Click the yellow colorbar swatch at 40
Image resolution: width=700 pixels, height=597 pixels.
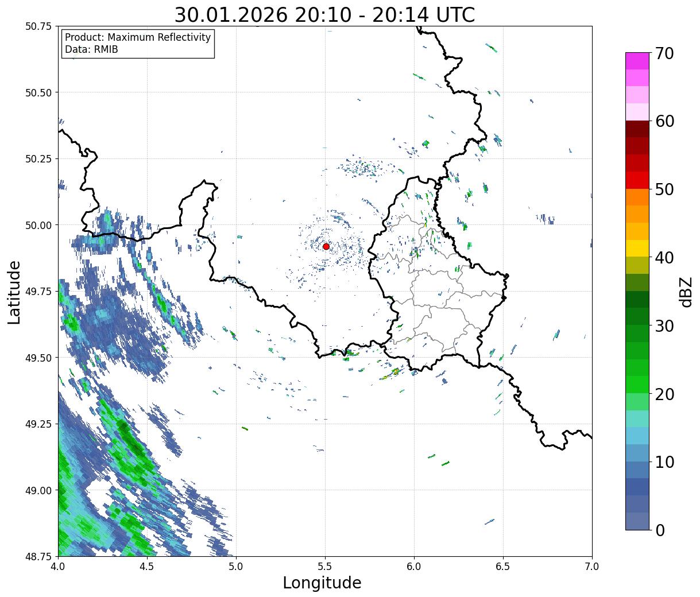click(637, 249)
